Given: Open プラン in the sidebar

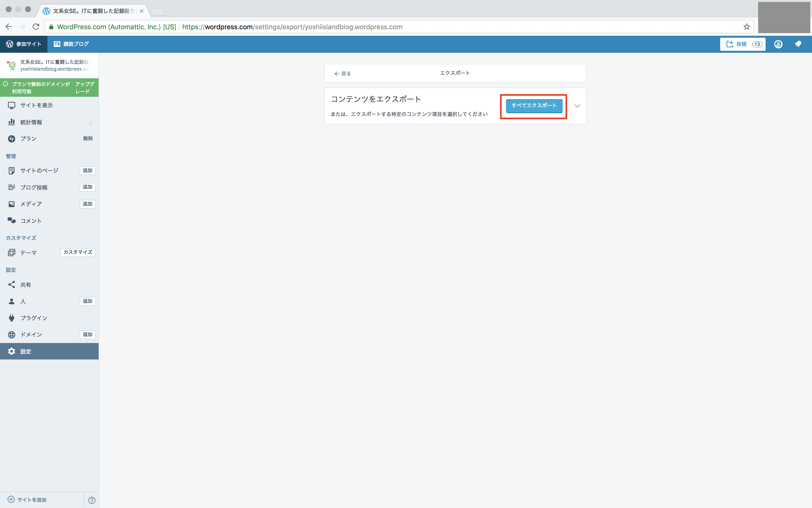Looking at the screenshot, I should [49, 138].
